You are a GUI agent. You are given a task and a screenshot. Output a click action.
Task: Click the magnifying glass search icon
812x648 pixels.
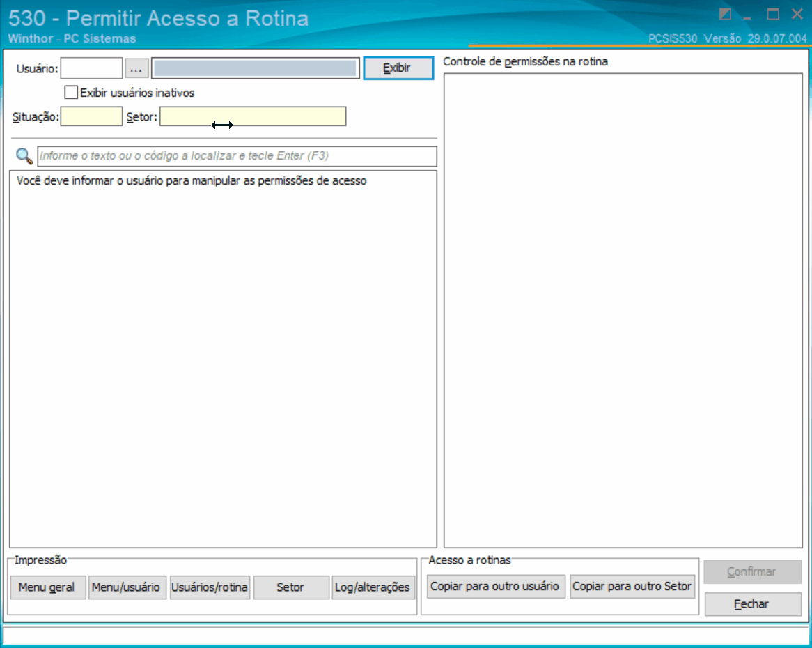tap(24, 156)
